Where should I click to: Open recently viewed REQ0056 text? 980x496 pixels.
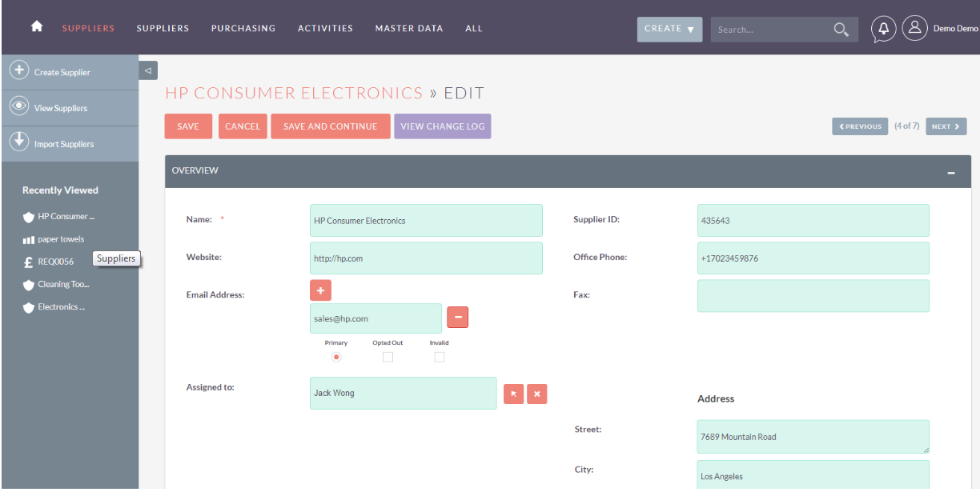55,262
